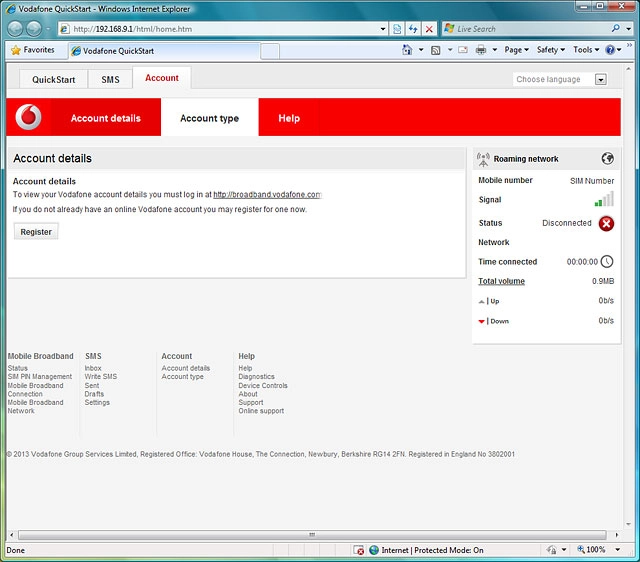Expand the zoom level dropdown arrow

point(618,550)
